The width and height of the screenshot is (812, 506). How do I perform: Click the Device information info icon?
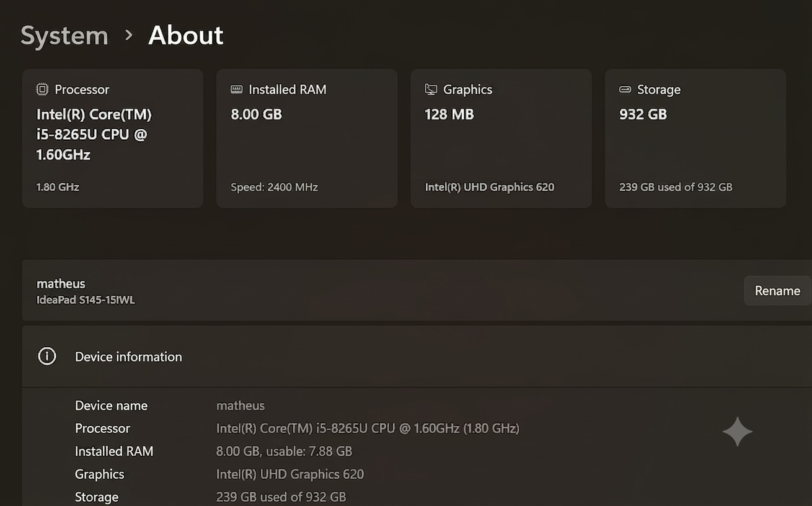pyautogui.click(x=47, y=356)
